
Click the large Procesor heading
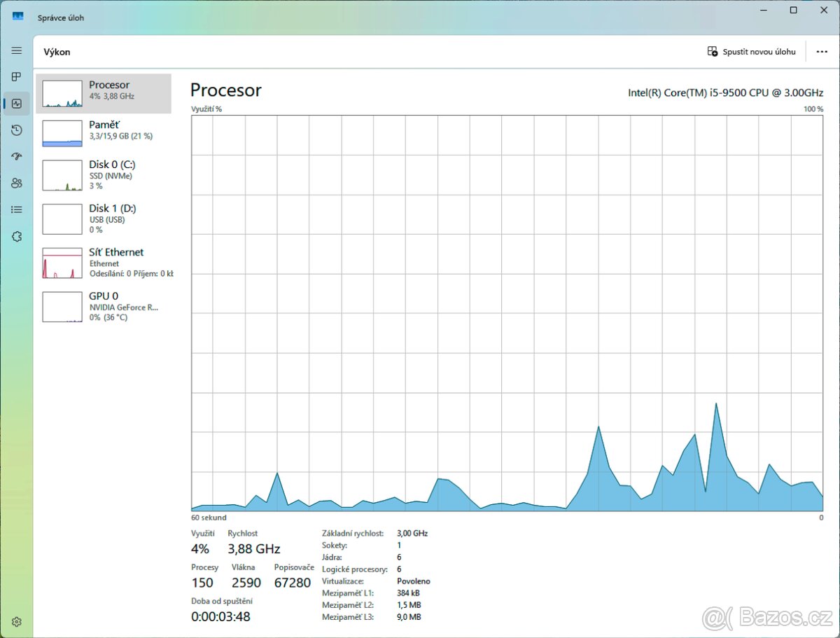226,90
